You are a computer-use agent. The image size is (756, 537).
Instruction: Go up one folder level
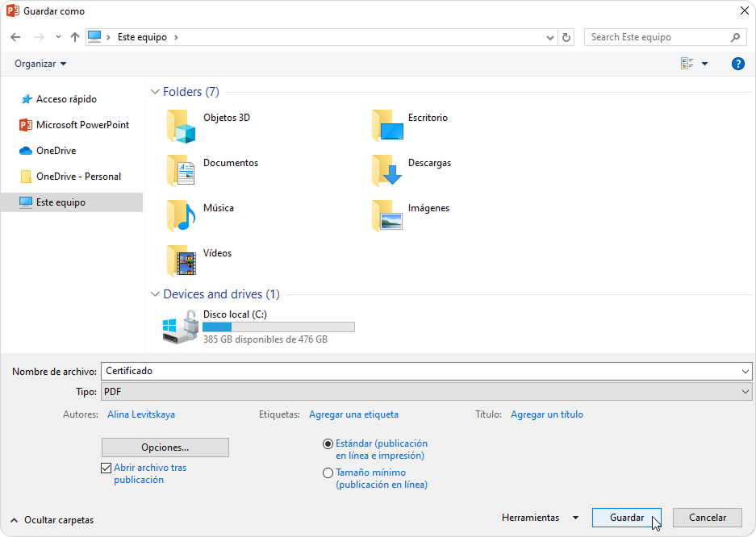click(x=75, y=37)
